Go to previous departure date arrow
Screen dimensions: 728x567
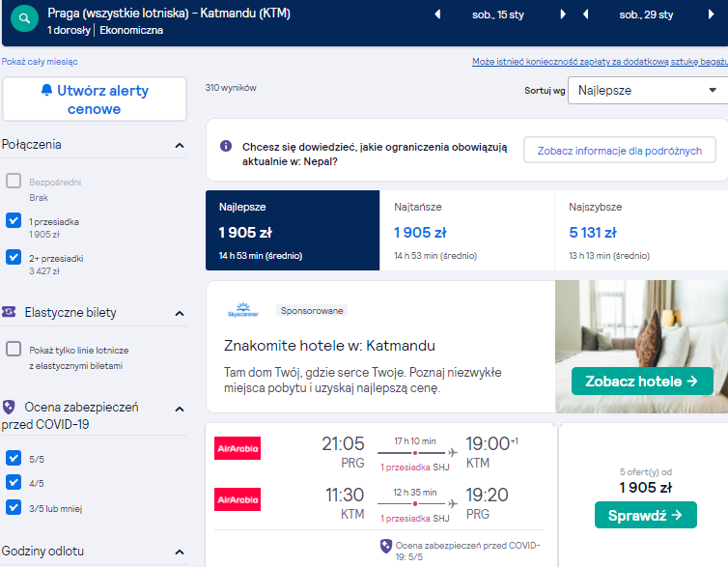pyautogui.click(x=436, y=14)
